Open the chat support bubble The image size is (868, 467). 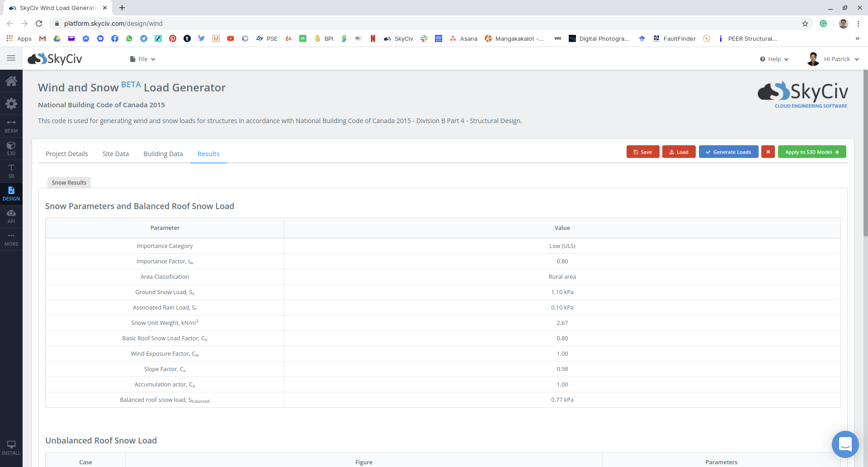click(845, 444)
